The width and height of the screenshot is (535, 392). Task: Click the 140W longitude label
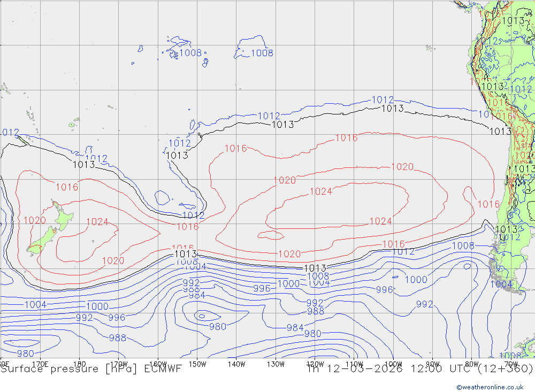pyautogui.click(x=236, y=364)
